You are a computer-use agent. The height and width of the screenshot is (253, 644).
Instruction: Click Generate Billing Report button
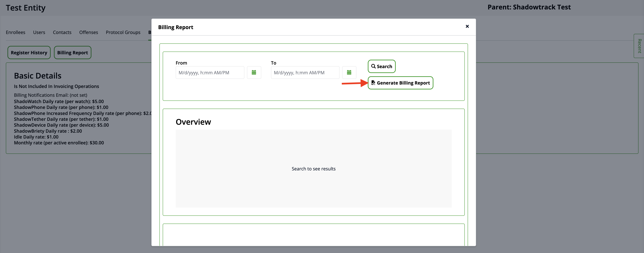pos(400,83)
